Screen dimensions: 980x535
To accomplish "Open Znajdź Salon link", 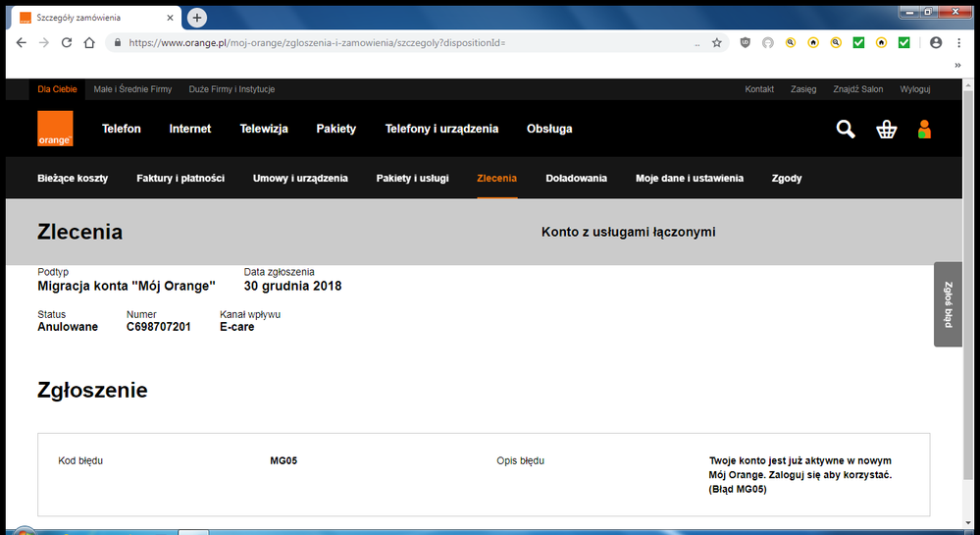I will [858, 89].
